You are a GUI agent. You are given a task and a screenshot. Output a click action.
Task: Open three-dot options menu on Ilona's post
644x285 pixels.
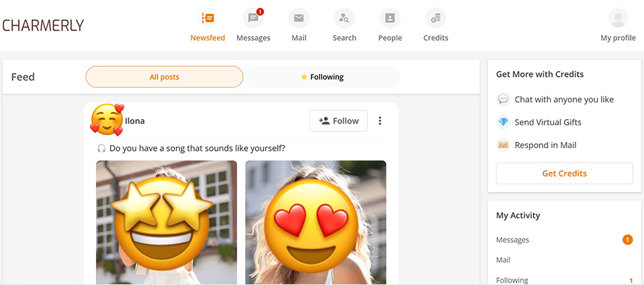click(380, 121)
